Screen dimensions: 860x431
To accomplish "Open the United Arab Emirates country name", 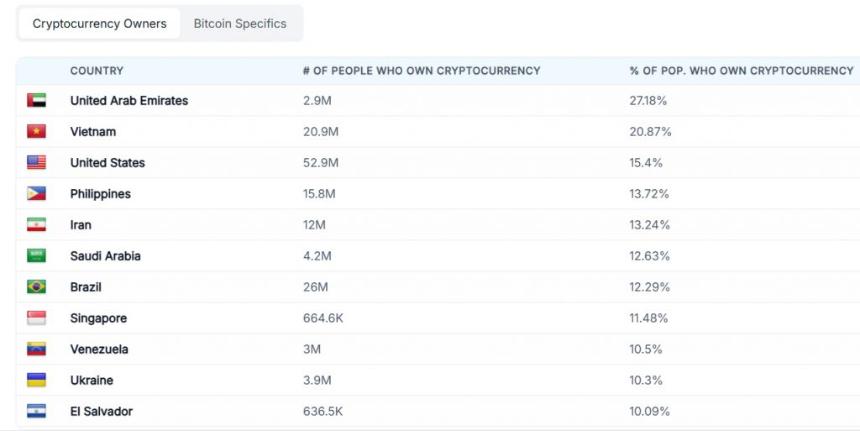I will [129, 101].
